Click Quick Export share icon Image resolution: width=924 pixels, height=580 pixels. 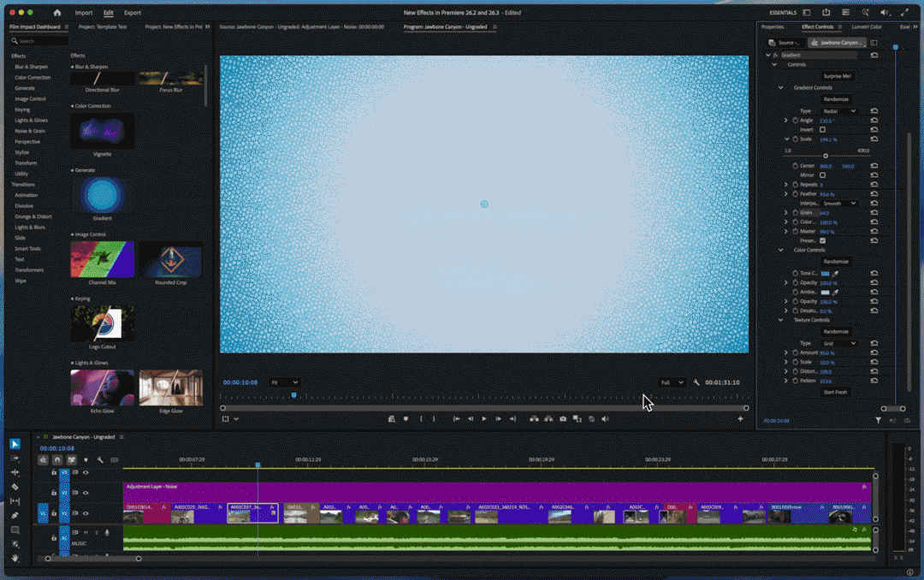826,12
